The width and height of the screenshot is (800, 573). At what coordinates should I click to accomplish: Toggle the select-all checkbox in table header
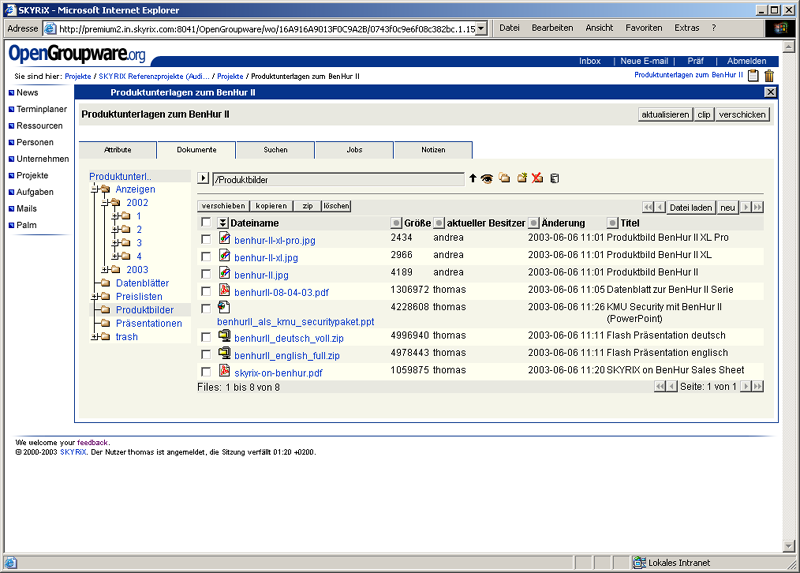[206, 222]
